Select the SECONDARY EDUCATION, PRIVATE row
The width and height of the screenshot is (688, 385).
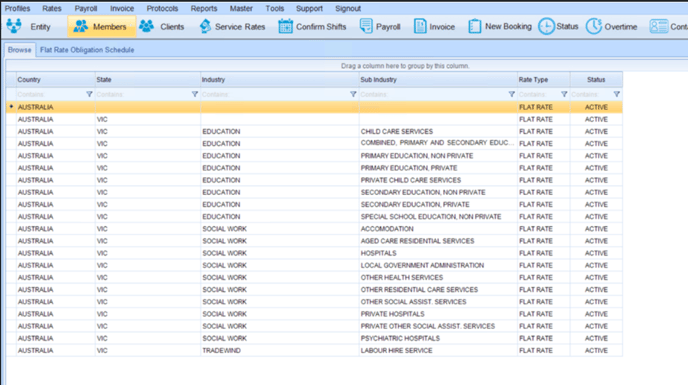[x=314, y=205]
